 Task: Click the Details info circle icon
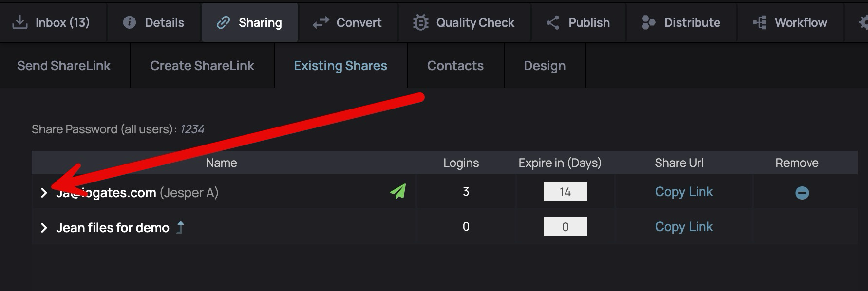130,22
